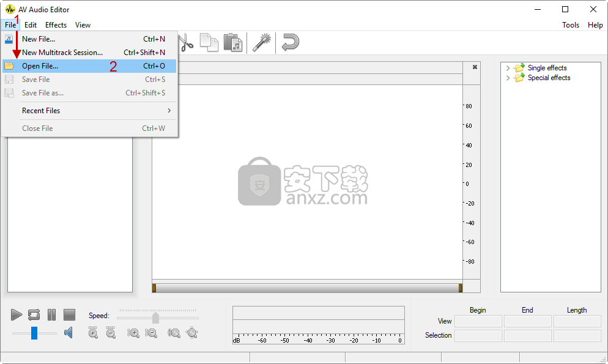The height and width of the screenshot is (364, 608).
Task: Toggle loop playback icon
Action: pos(34,315)
